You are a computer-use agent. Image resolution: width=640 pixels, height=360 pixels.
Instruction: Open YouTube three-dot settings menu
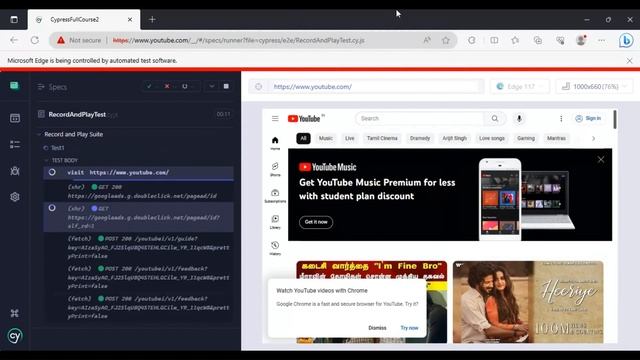pyautogui.click(x=561, y=118)
